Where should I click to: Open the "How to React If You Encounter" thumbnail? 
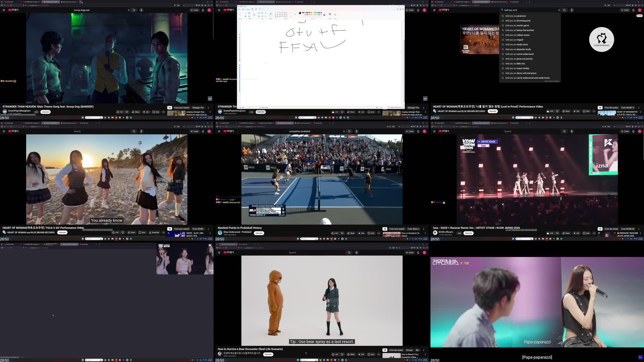tap(391, 356)
